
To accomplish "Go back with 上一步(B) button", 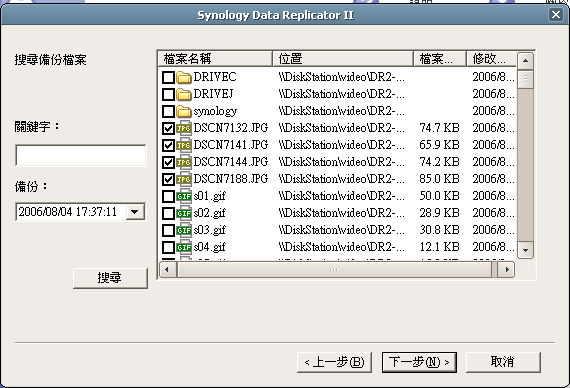I will pyautogui.click(x=334, y=362).
